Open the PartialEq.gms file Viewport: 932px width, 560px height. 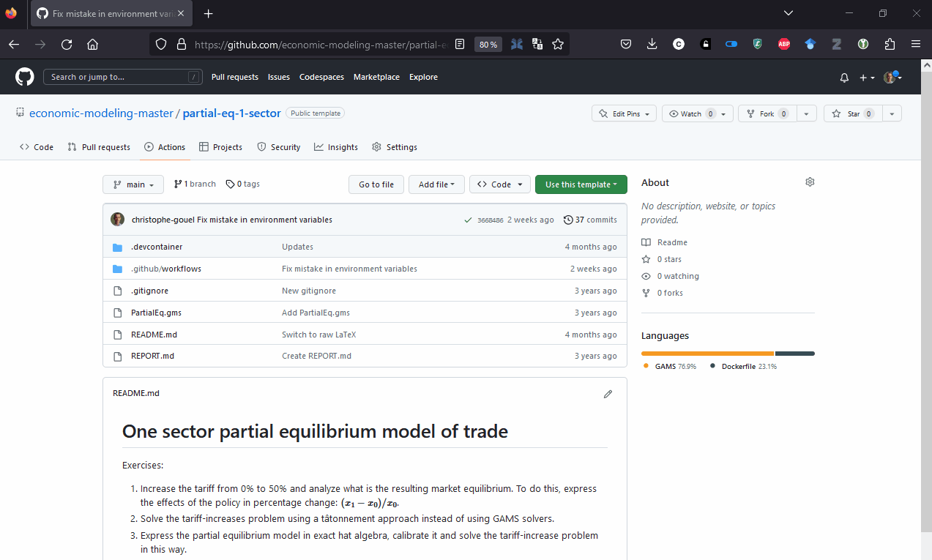pos(156,313)
